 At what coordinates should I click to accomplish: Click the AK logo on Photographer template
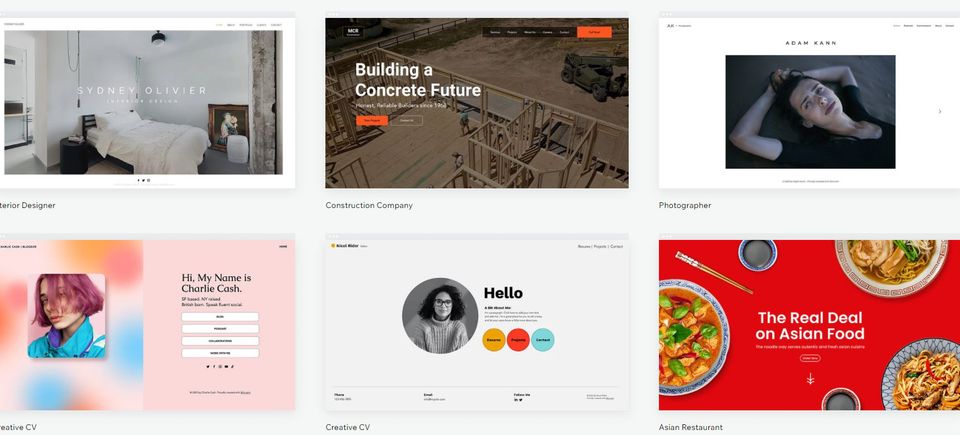coord(670,26)
